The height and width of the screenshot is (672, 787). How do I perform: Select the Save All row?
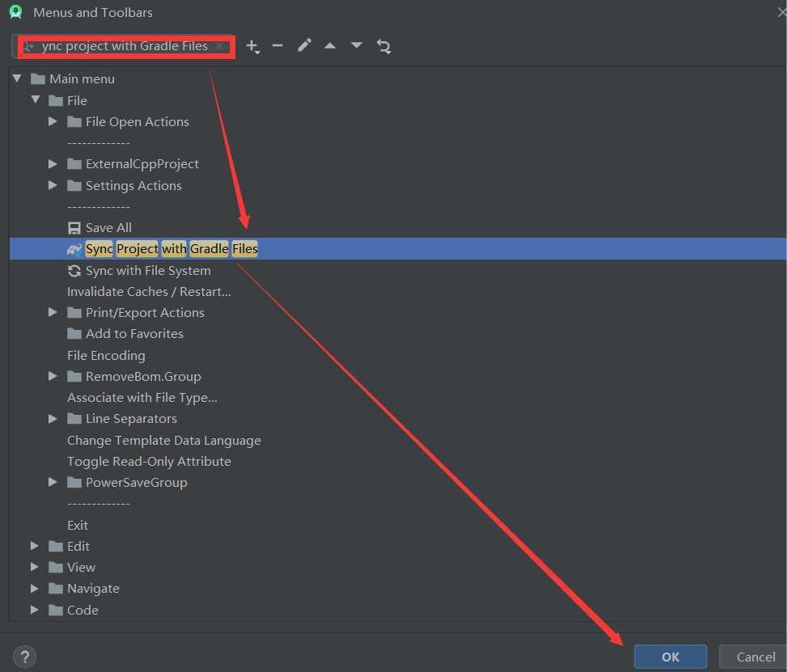[398, 228]
